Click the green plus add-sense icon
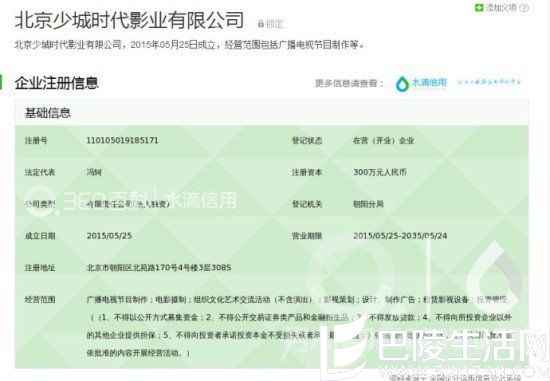Image resolution: width=550 pixels, height=381 pixels. 478,7
